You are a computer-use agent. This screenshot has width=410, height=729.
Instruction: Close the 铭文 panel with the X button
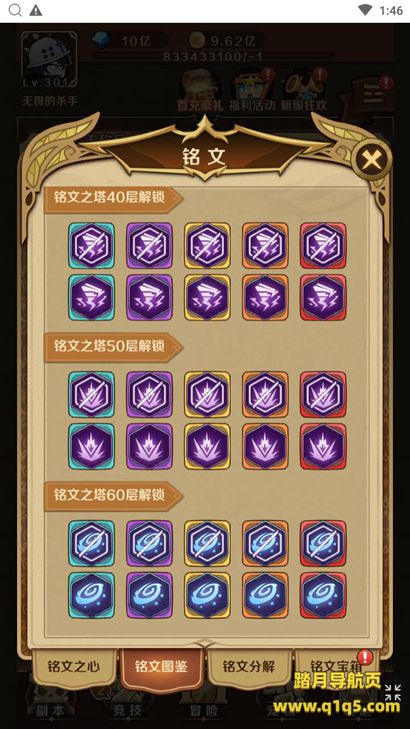[371, 160]
